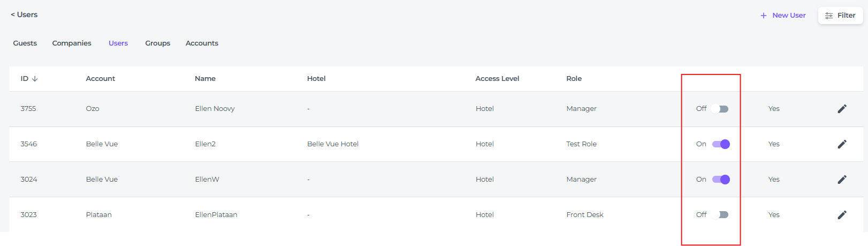Click the New User link
Viewport: 868px width, 246px height.
click(x=789, y=16)
